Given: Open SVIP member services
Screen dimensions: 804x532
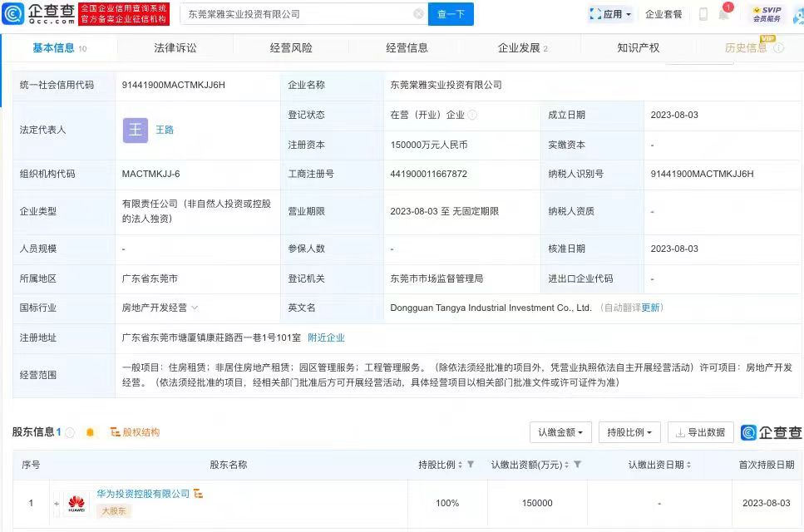Looking at the screenshot, I should point(766,14).
